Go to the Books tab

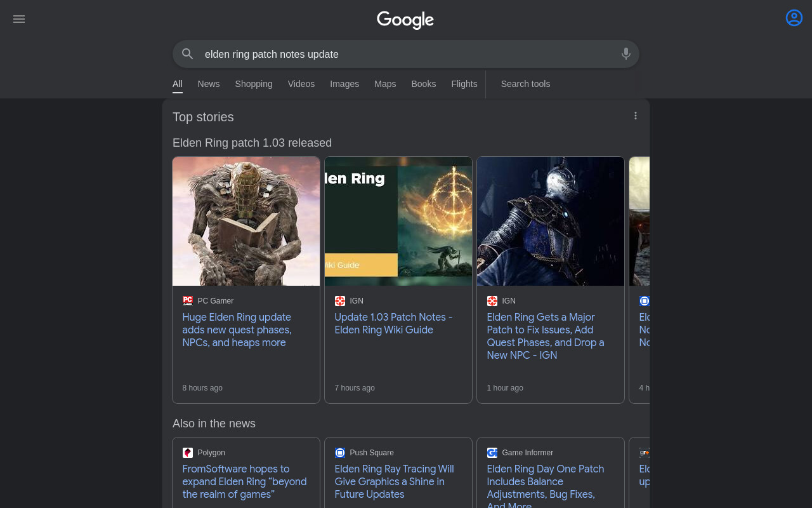click(424, 84)
